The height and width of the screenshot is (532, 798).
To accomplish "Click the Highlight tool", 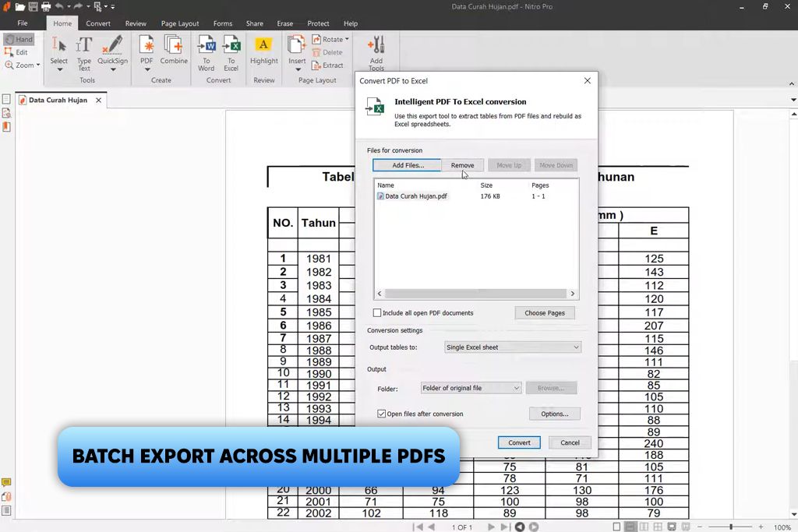I will pos(263,51).
